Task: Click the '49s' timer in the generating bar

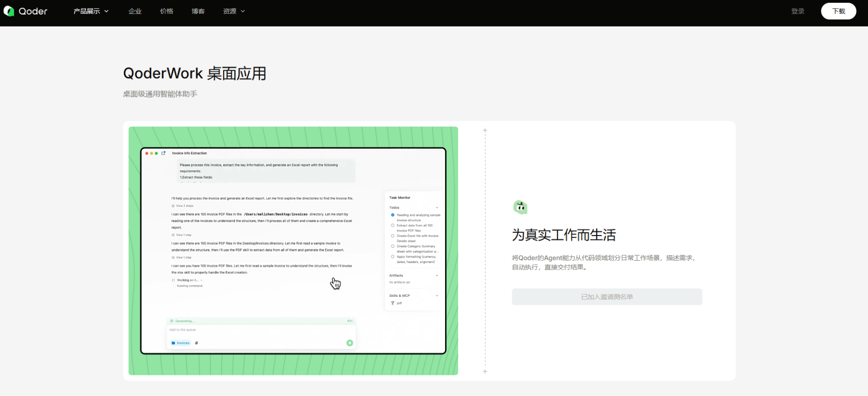Action: pyautogui.click(x=350, y=321)
